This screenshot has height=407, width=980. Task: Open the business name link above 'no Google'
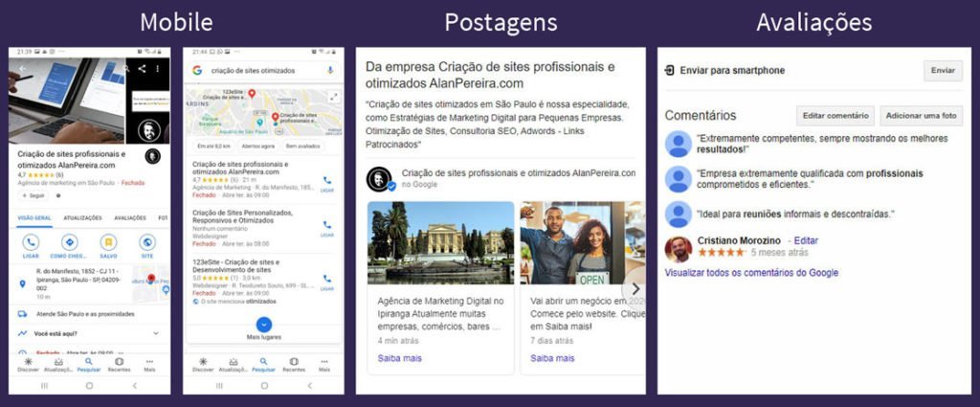point(518,173)
